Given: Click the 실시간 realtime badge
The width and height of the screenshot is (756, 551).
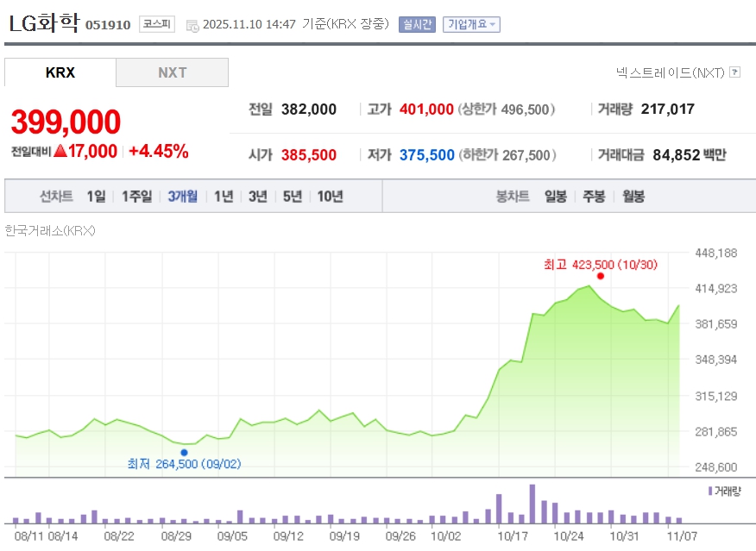Looking at the screenshot, I should click(417, 24).
